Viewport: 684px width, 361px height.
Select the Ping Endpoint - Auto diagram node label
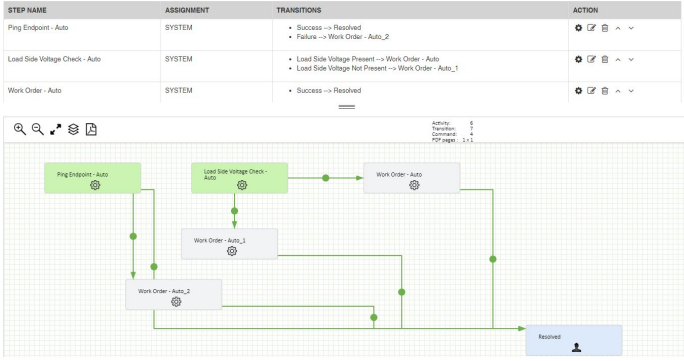click(82, 174)
